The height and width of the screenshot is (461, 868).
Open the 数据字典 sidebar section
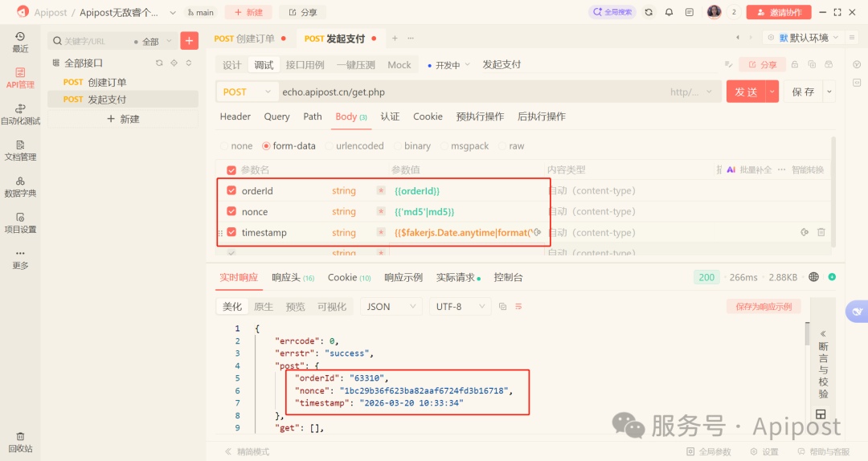point(20,187)
